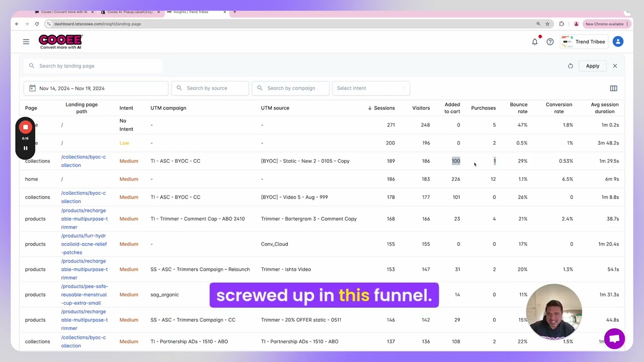This screenshot has width=644, height=362.
Task: Click the Purchases column header
Action: pyautogui.click(x=484, y=108)
